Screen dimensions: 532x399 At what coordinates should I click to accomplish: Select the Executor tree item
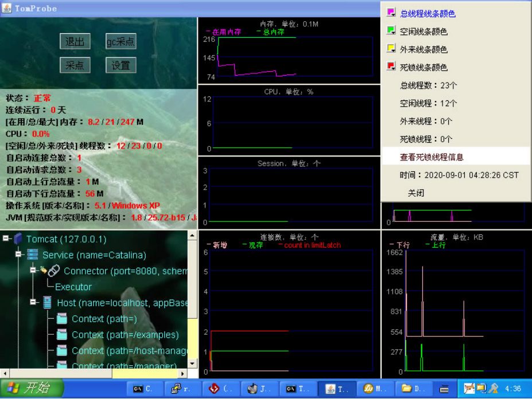pyautogui.click(x=73, y=287)
